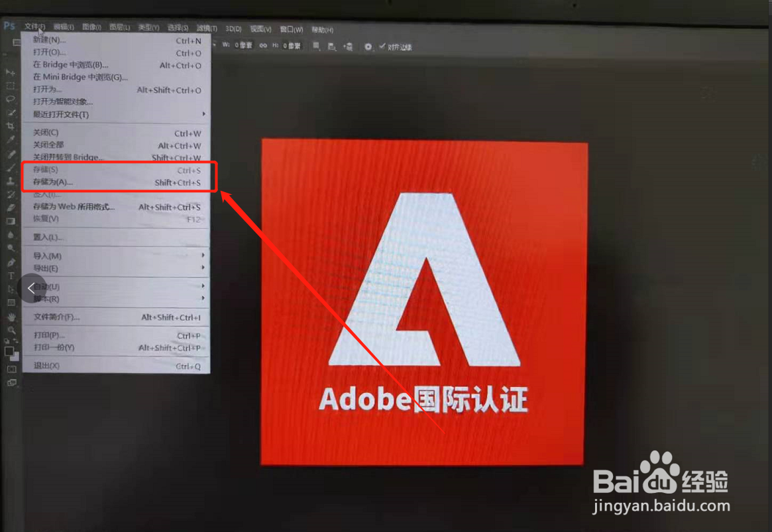This screenshot has width=772, height=532.
Task: Open the 3D(D) menu
Action: (233, 29)
